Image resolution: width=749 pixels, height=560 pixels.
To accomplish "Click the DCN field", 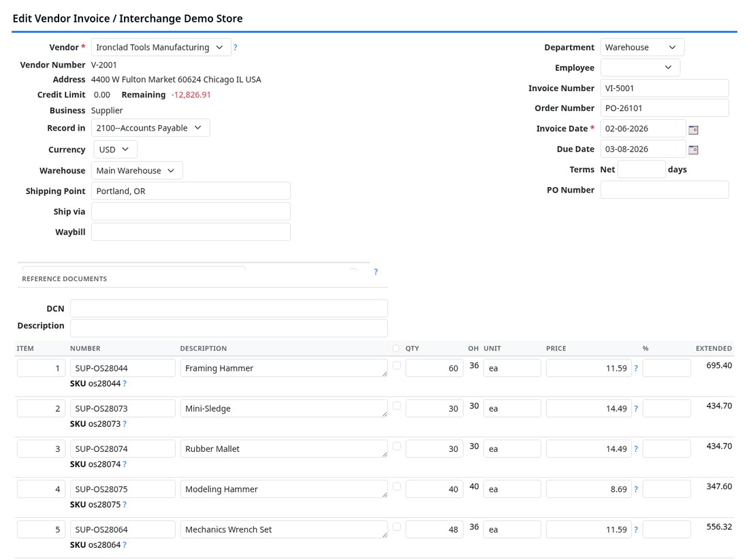I will [229, 308].
